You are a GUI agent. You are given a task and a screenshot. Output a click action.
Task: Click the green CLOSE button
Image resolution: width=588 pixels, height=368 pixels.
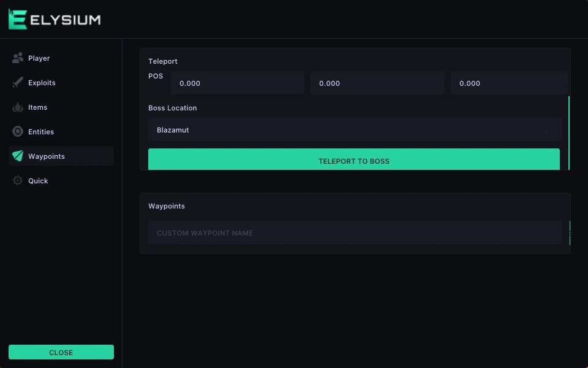(x=61, y=352)
